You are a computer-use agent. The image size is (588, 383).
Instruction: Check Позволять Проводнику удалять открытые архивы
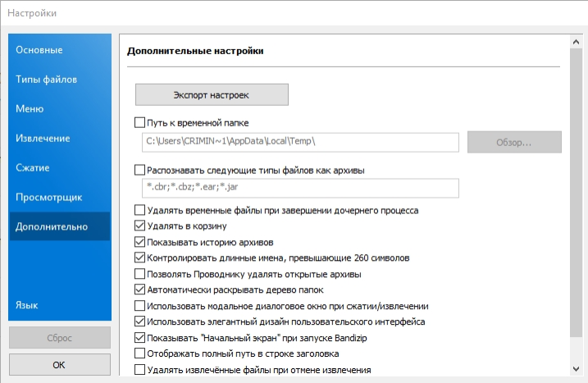(x=139, y=274)
